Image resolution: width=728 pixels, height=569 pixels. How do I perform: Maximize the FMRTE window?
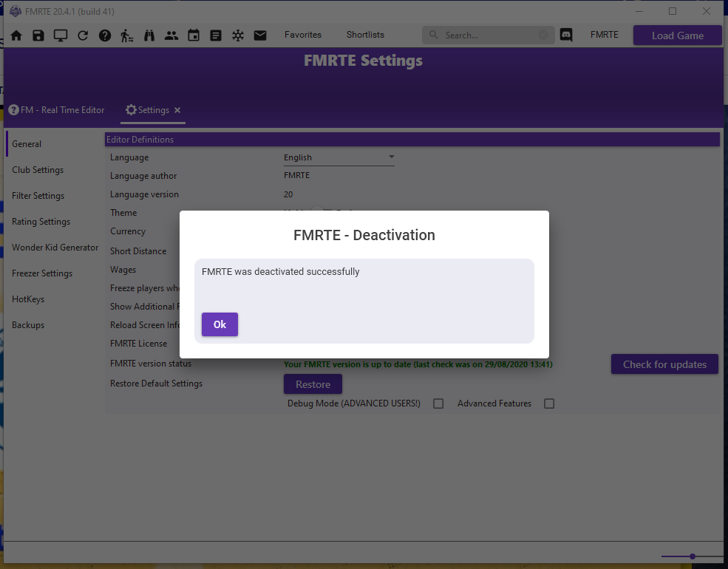(x=673, y=11)
